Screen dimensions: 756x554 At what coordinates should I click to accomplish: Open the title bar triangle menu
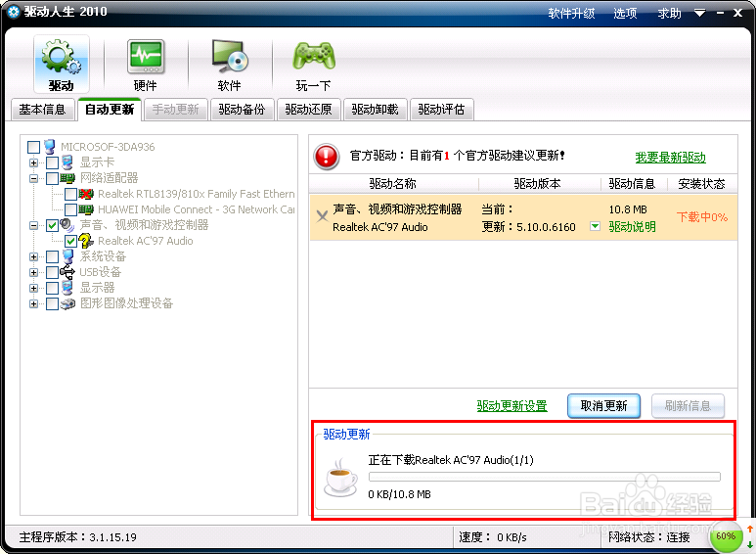(x=699, y=13)
